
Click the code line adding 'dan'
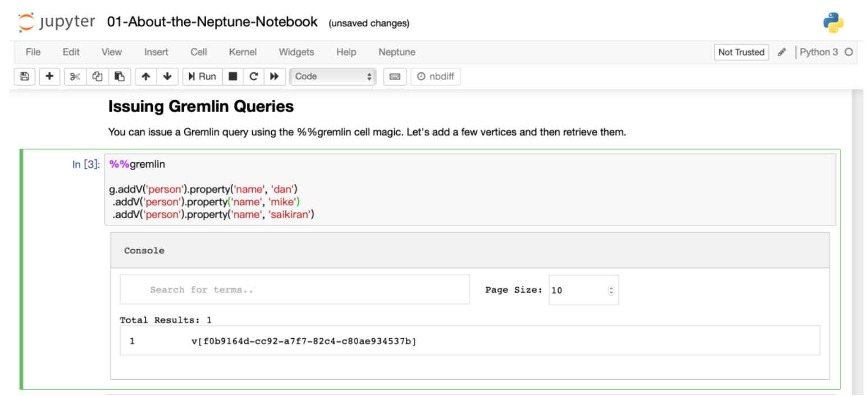(203, 190)
